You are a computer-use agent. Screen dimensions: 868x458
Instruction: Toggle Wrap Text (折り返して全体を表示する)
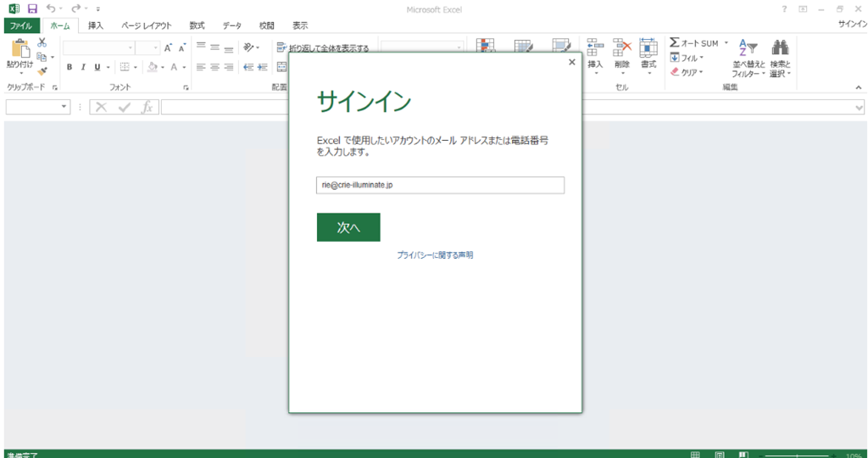tap(323, 48)
